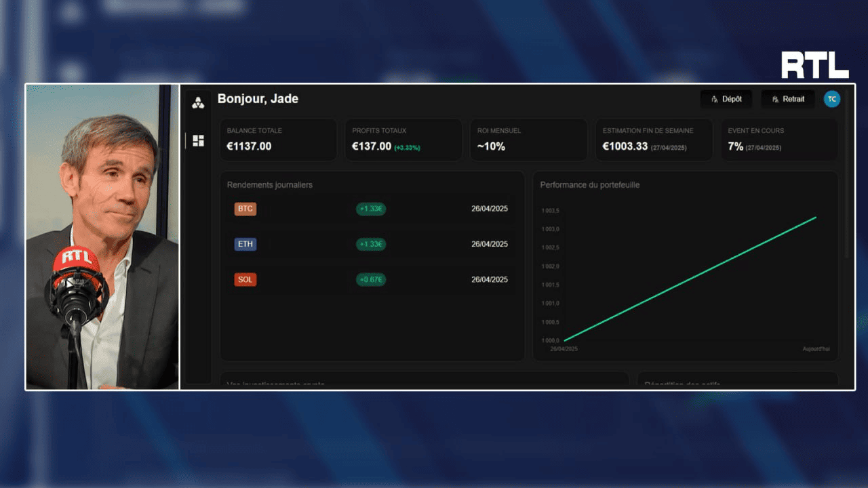The height and width of the screenshot is (488, 868).
Task: Open the dashboard grid icon in the sidebar
Action: (x=197, y=140)
